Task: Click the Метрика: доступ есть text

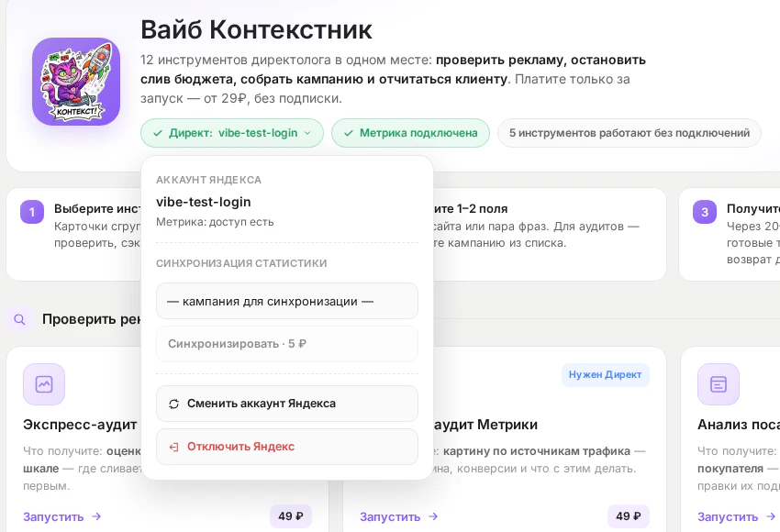Action: pyautogui.click(x=215, y=222)
